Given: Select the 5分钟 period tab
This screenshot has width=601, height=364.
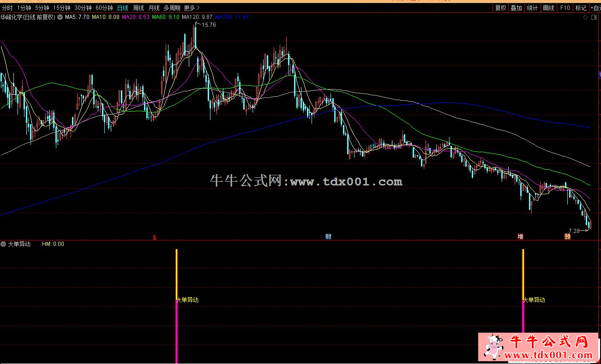Looking at the screenshot, I should pyautogui.click(x=42, y=8).
